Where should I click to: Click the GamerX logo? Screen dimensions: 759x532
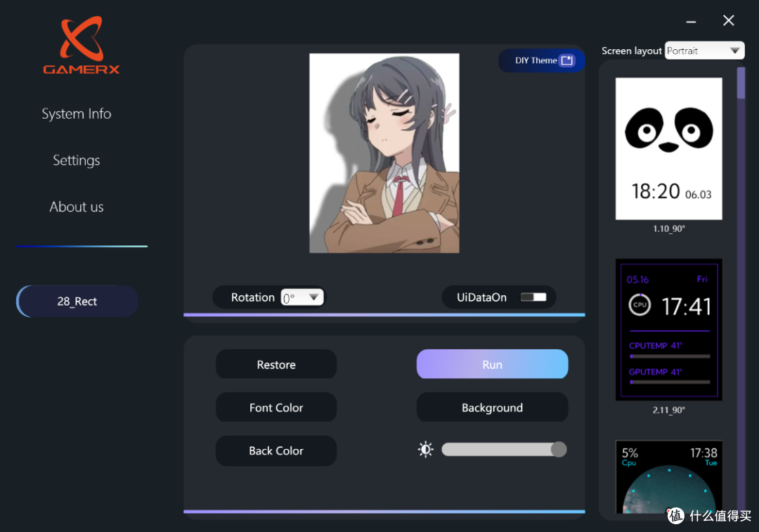point(82,44)
